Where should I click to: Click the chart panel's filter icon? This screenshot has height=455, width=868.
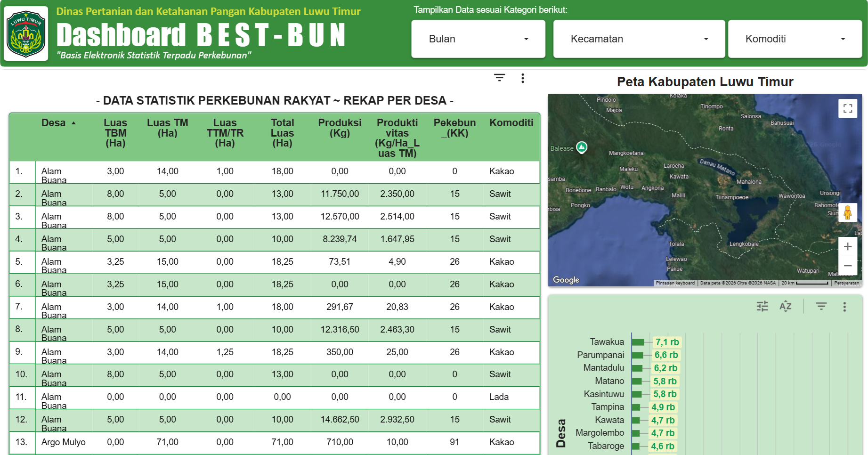coord(821,307)
